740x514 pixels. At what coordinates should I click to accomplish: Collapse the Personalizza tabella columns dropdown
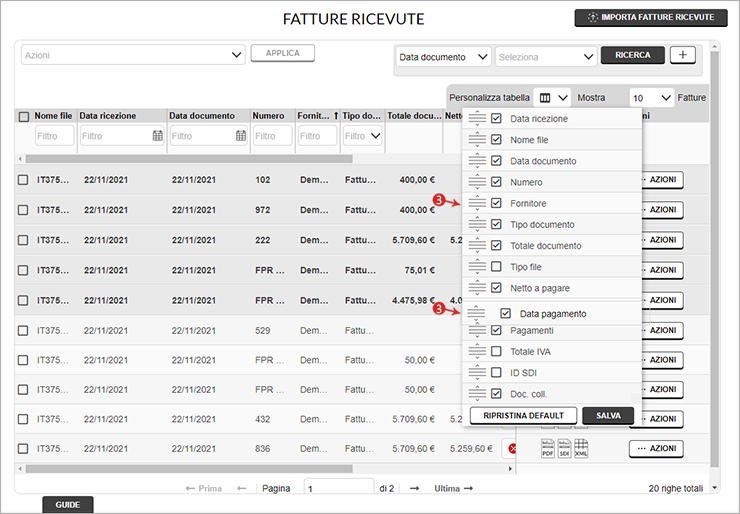tap(552, 98)
